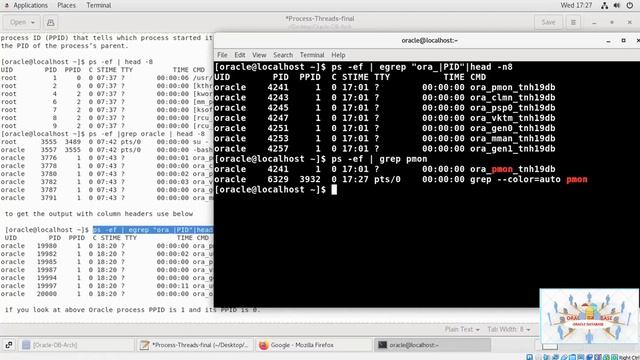This screenshot has height=360, width=640.
Task: Click PID 19980 in the editor
Action: pos(47,246)
